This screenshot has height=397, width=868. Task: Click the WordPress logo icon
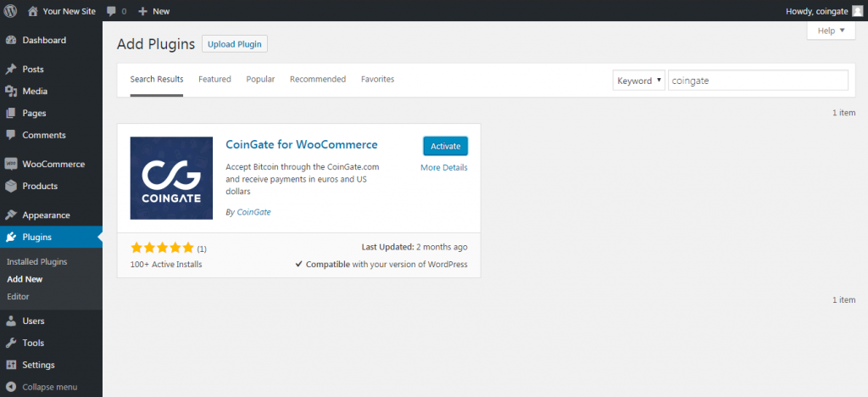tap(10, 10)
